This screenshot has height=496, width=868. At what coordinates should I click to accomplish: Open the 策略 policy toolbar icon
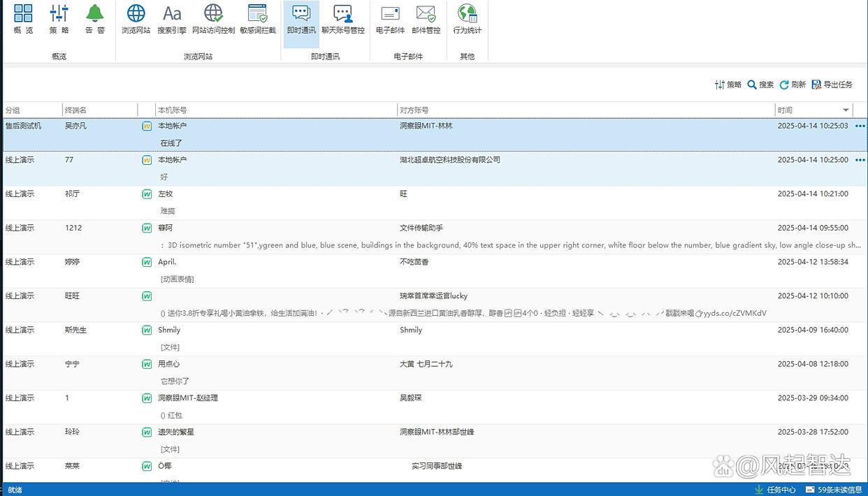coord(59,19)
